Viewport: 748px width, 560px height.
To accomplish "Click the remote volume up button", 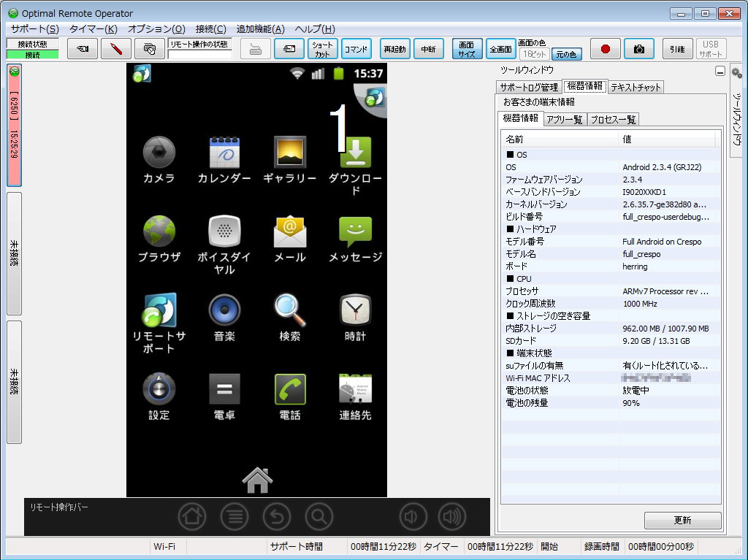I will click(x=452, y=517).
